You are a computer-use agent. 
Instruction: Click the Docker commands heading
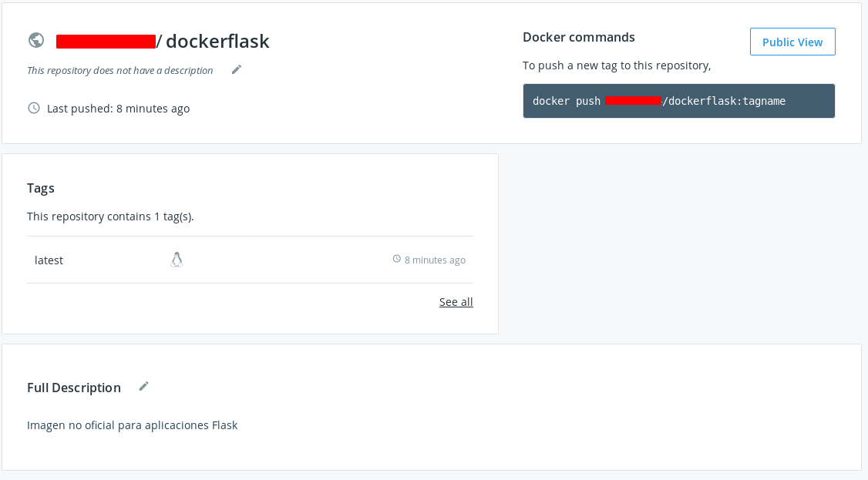[579, 37]
